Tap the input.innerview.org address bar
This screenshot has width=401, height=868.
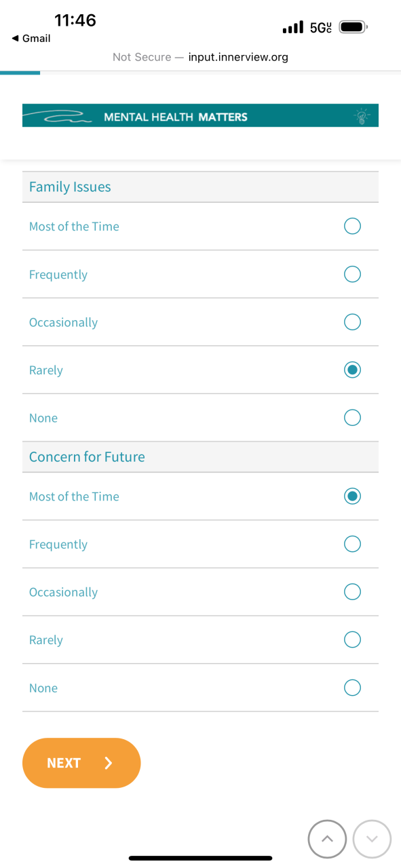pyautogui.click(x=200, y=57)
